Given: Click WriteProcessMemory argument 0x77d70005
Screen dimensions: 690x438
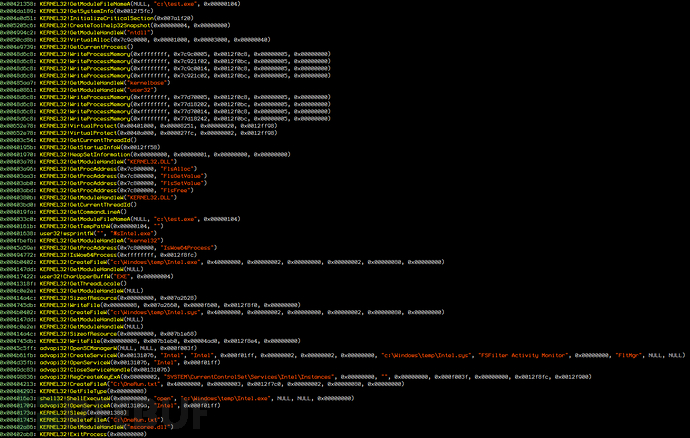Looking at the screenshot, I should pos(191,97).
